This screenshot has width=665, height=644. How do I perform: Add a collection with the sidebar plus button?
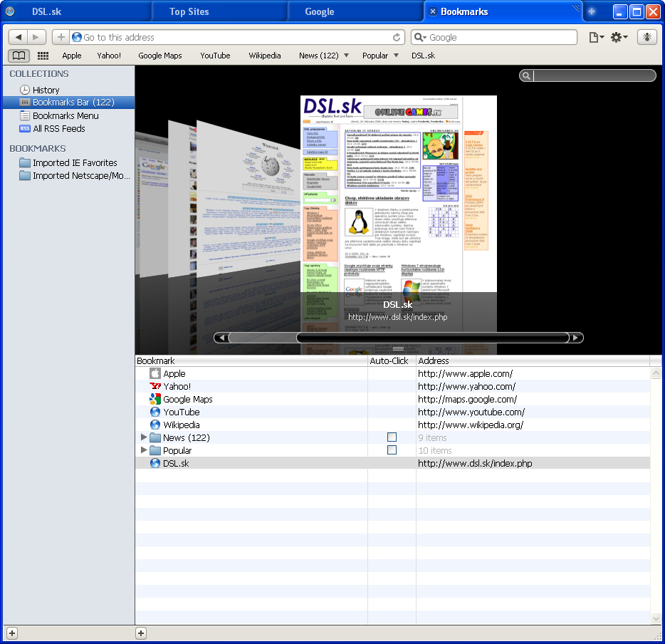tap(12, 633)
